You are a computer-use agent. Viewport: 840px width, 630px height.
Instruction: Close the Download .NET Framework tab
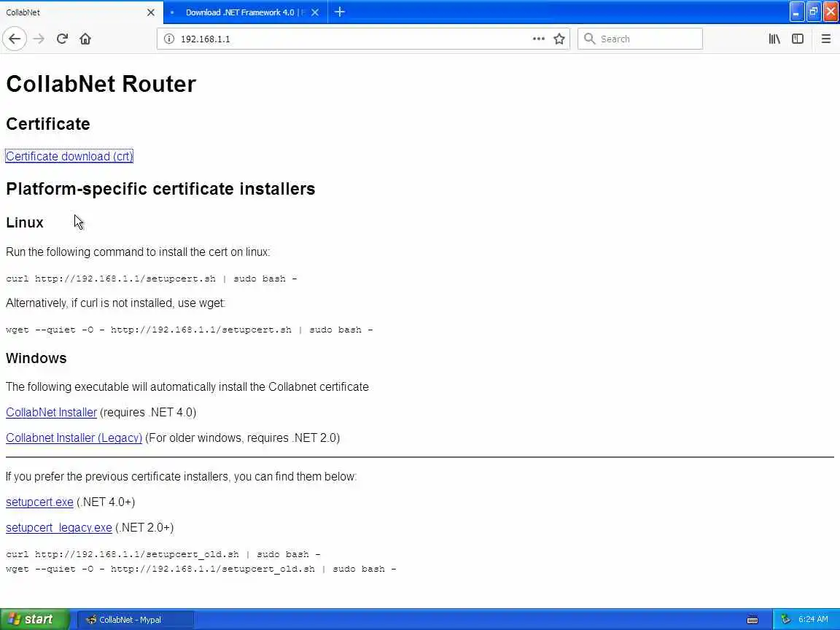[x=315, y=12]
